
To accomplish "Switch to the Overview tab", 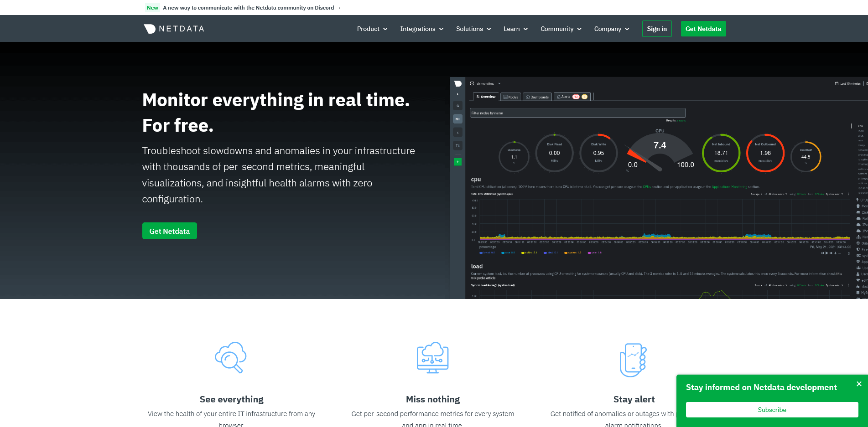I will click(486, 97).
